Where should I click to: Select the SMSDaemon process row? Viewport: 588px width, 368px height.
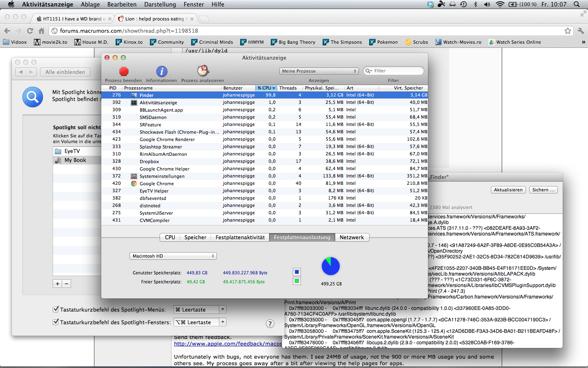tap(264, 117)
